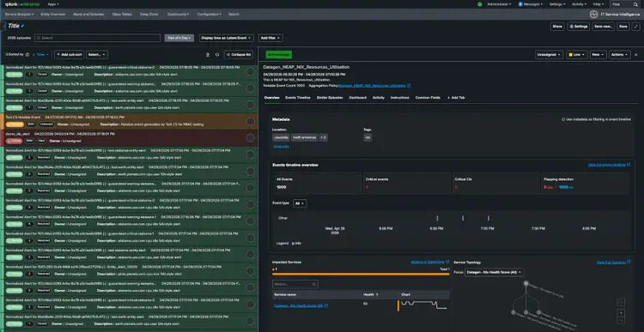Close the episode details panel with X
Viewport: 644px width, 332px height.
coord(635,55)
